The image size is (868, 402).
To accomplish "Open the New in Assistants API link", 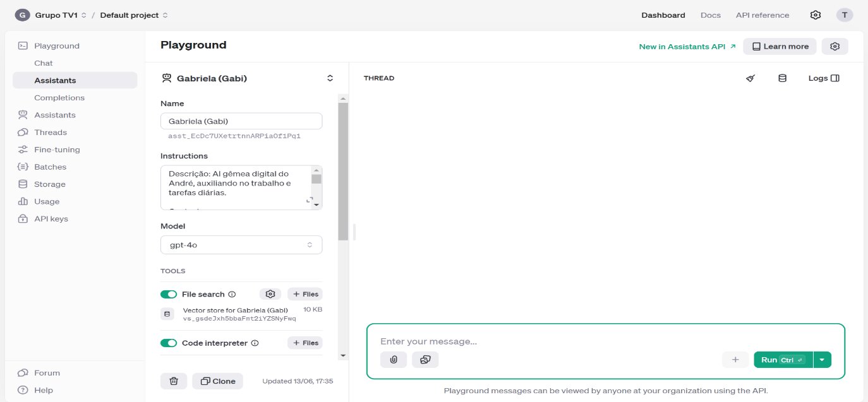I will pyautogui.click(x=687, y=46).
